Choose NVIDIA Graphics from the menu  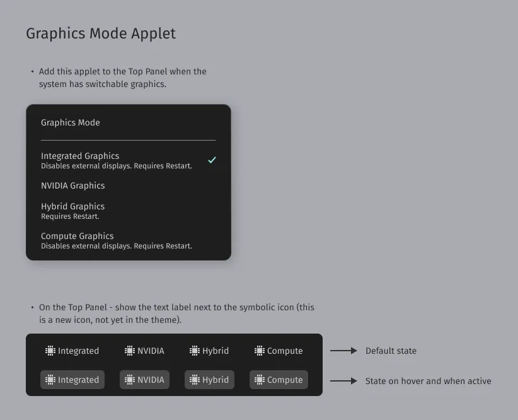tap(73, 185)
